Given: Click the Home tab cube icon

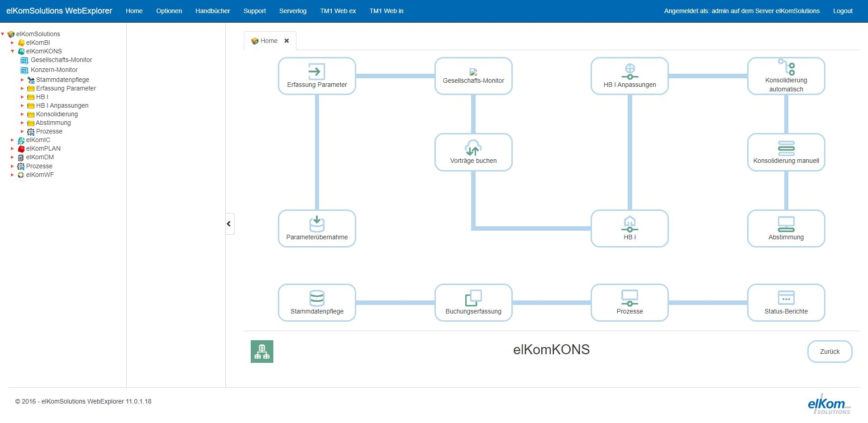Looking at the screenshot, I should (255, 41).
